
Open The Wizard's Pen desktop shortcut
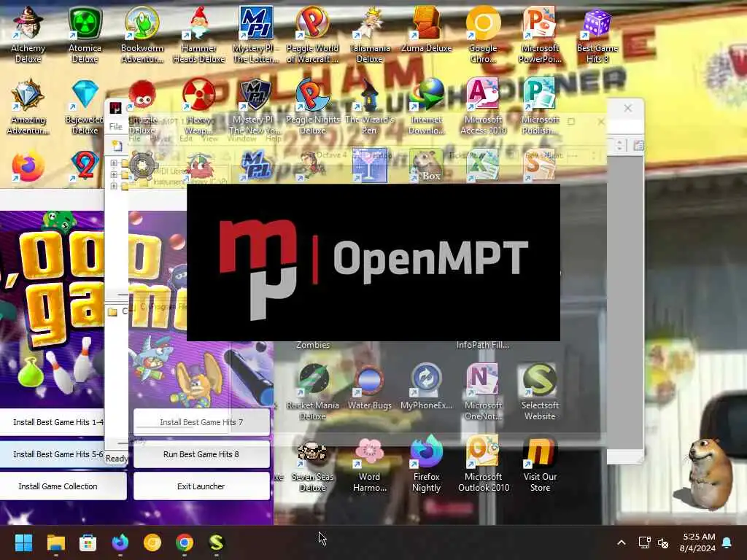click(370, 106)
